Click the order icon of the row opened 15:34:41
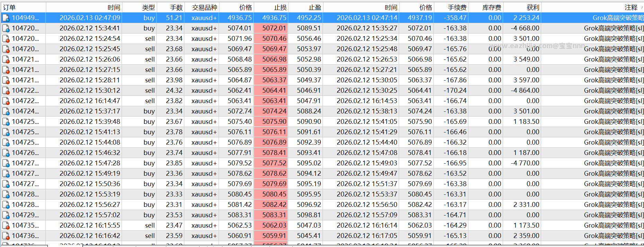644x247 pixels. coord(6,28)
